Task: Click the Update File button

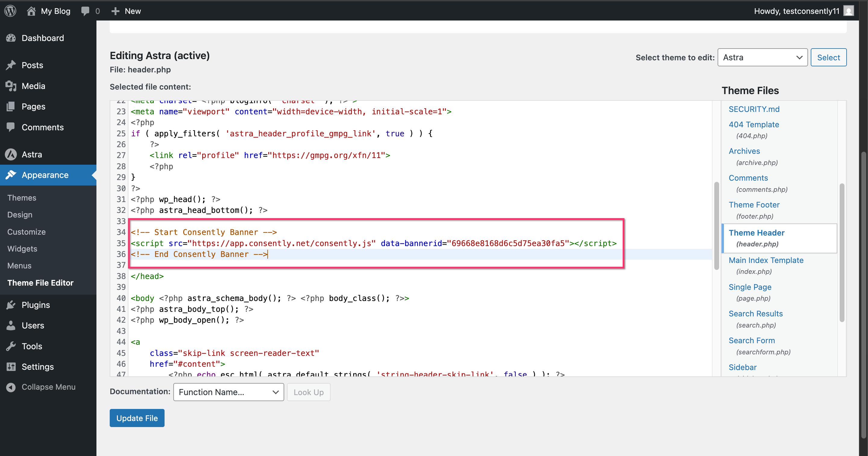Action: pyautogui.click(x=137, y=418)
